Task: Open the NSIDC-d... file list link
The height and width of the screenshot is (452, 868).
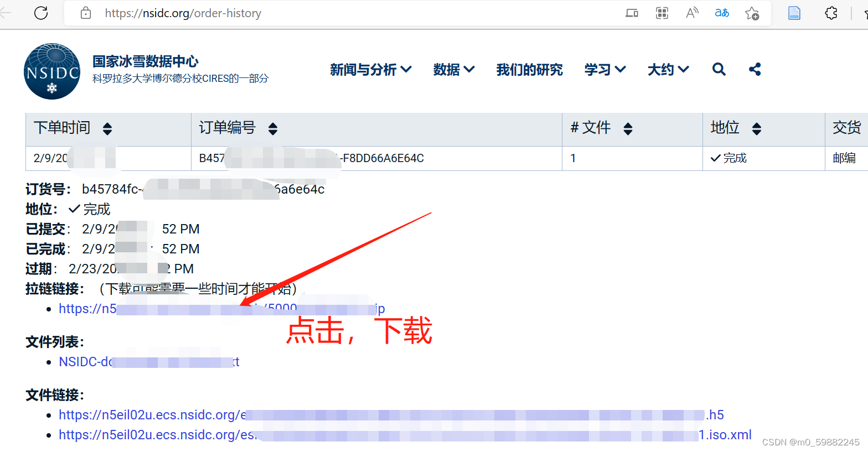Action: click(x=149, y=362)
